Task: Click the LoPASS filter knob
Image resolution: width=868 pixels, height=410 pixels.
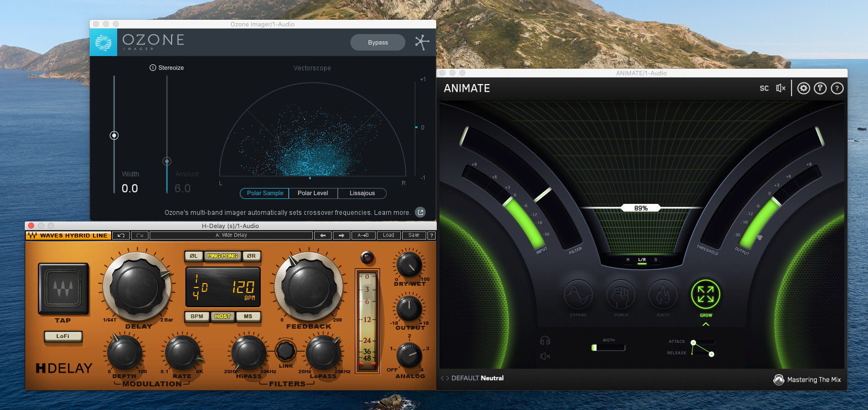Action: pos(323,353)
